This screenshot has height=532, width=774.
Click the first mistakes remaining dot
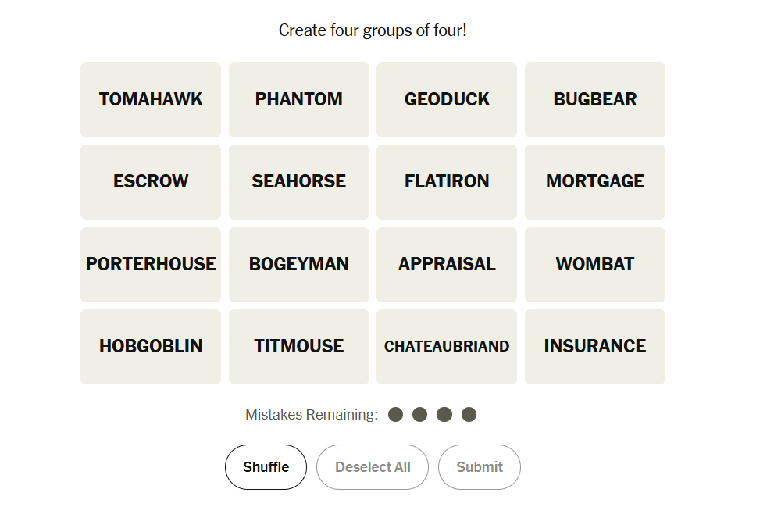pyautogui.click(x=396, y=415)
